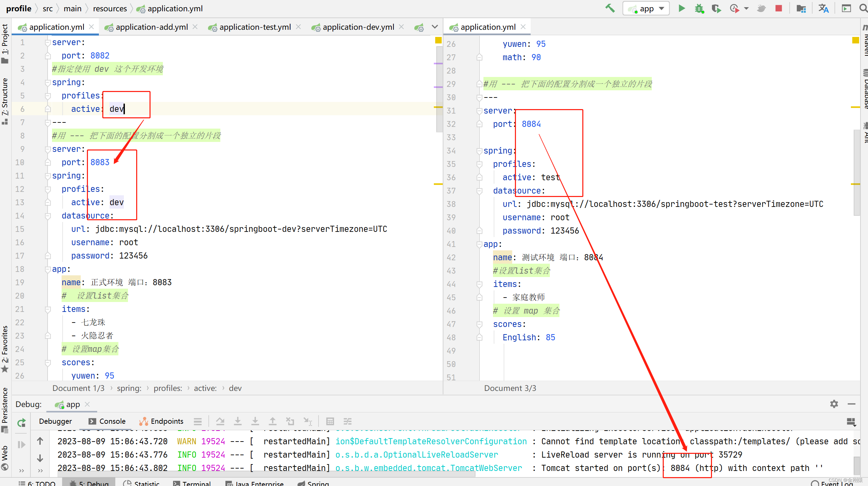Select application.yml tab in right split
Screen dimensions: 868x486
488,27
